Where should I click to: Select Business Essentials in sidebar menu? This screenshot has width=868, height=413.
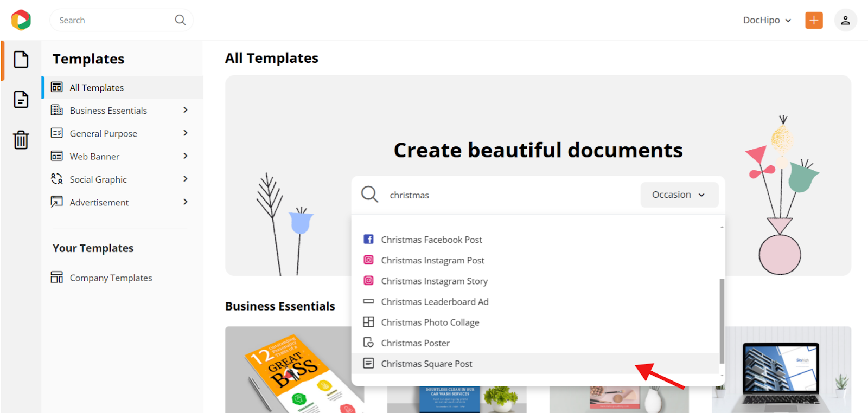point(123,110)
